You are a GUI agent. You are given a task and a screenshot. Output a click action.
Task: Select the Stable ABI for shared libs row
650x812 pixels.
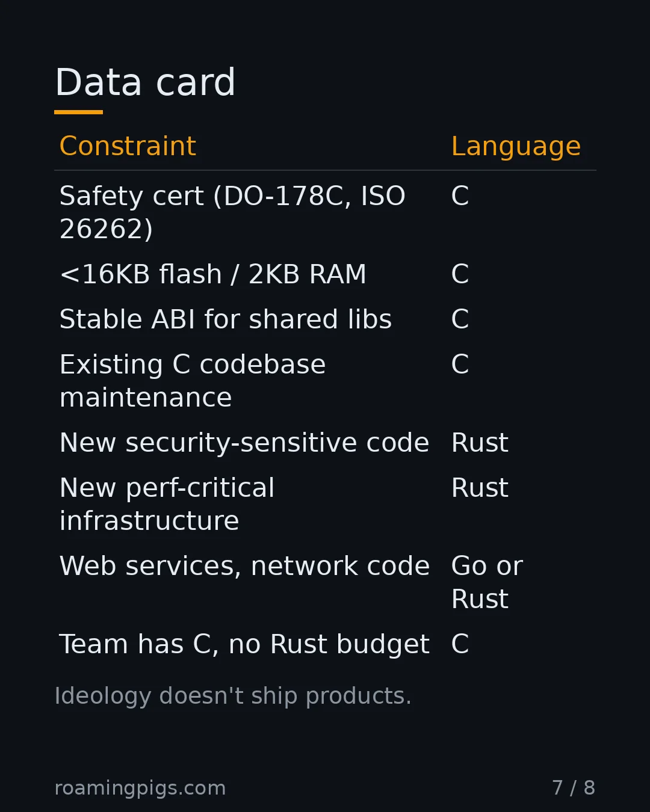325,319
